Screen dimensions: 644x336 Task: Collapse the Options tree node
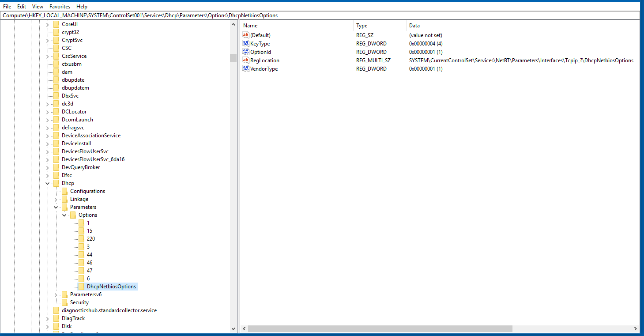click(x=64, y=215)
